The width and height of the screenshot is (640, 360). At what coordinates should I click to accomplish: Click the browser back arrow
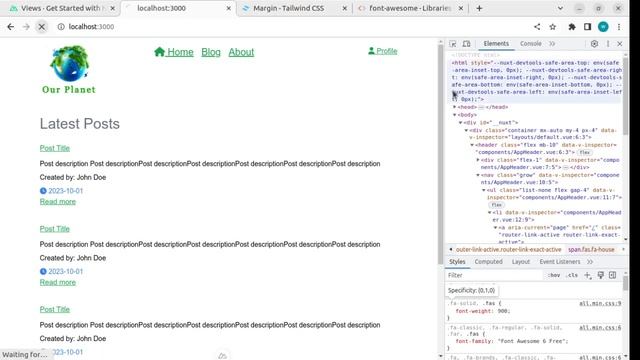11,27
